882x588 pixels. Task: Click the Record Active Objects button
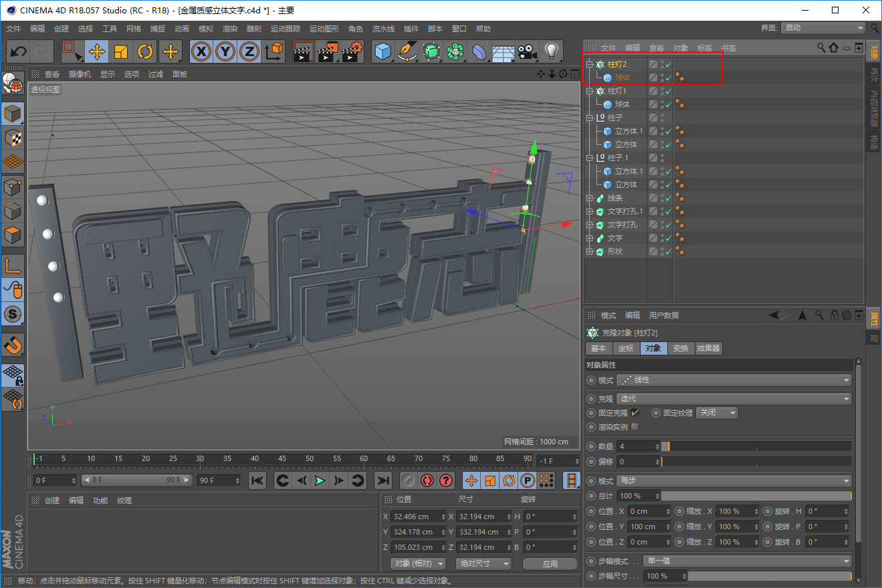[x=409, y=480]
